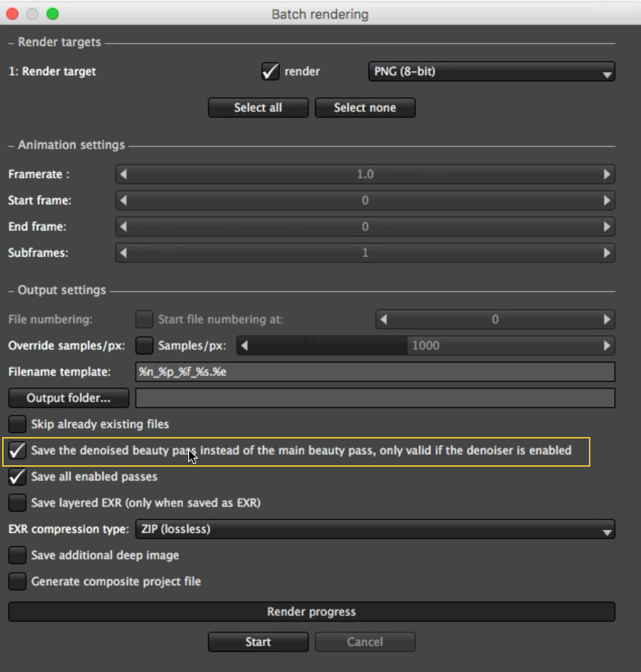Increase Framerate with the right arrow

click(x=607, y=174)
